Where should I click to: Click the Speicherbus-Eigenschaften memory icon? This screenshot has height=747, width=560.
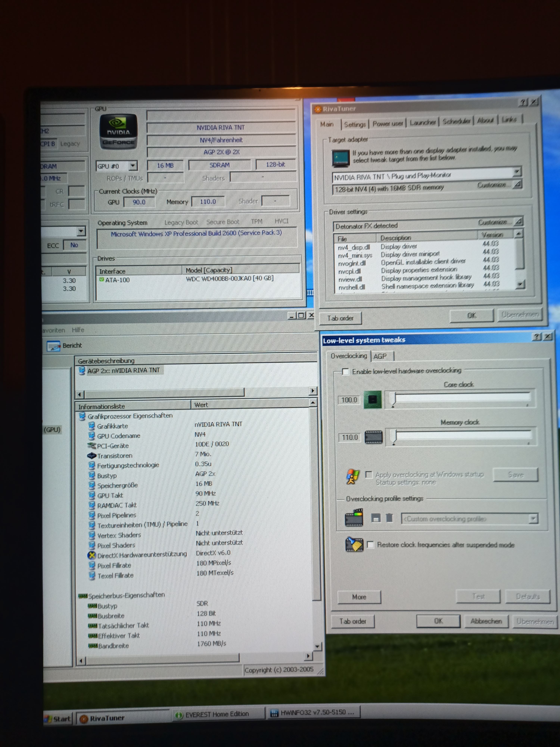tap(83, 596)
